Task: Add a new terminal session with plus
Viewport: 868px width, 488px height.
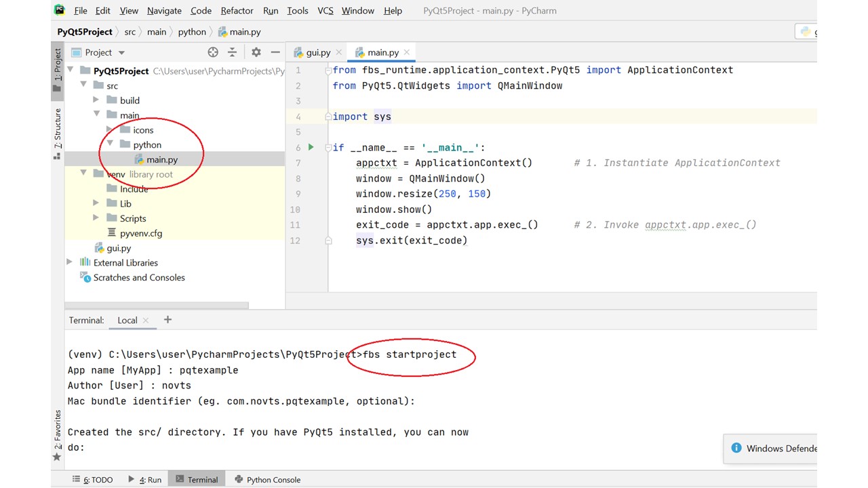Action: click(x=167, y=320)
